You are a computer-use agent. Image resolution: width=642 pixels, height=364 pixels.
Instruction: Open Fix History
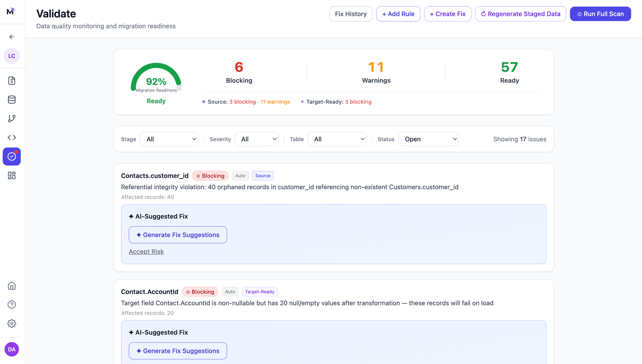350,14
